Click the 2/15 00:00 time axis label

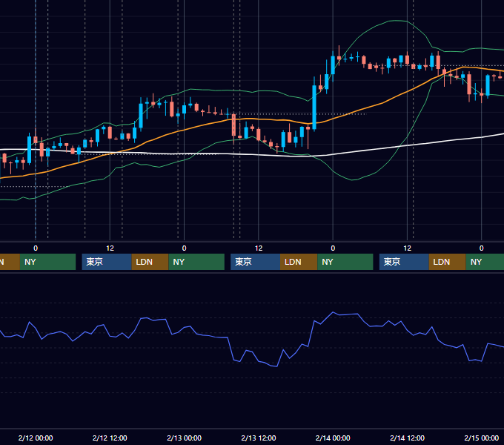482,438
